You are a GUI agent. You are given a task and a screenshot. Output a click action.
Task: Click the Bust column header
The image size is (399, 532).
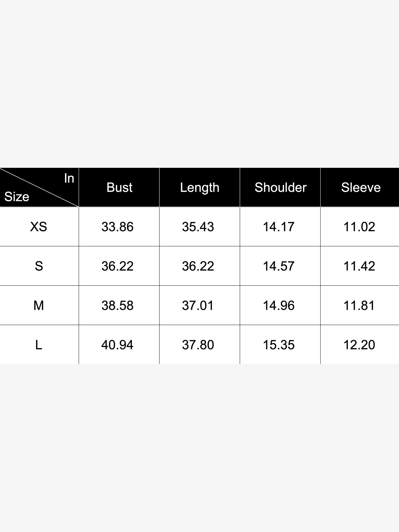(119, 187)
